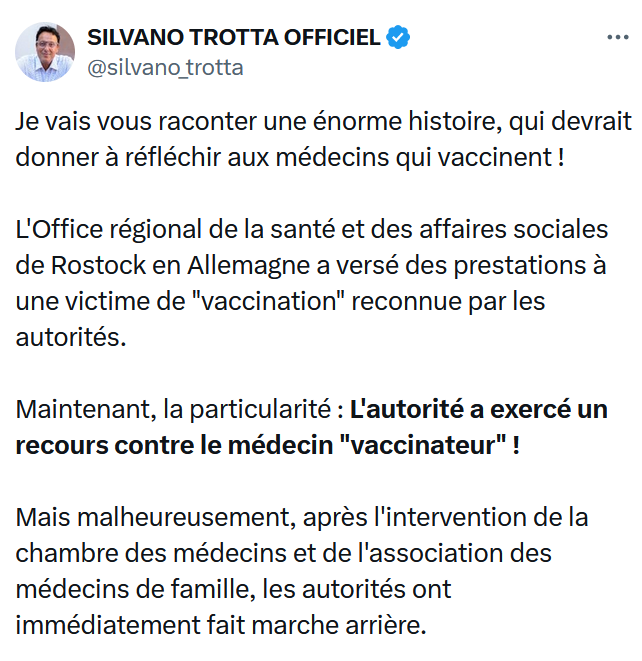Click the phrase "médecins qui vaccinent !"
The image size is (642, 661).
pyautogui.click(x=420, y=158)
